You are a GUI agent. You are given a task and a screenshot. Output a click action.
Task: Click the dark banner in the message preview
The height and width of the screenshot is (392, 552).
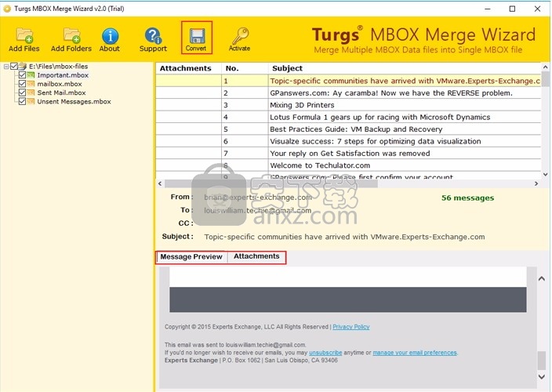pos(348,299)
